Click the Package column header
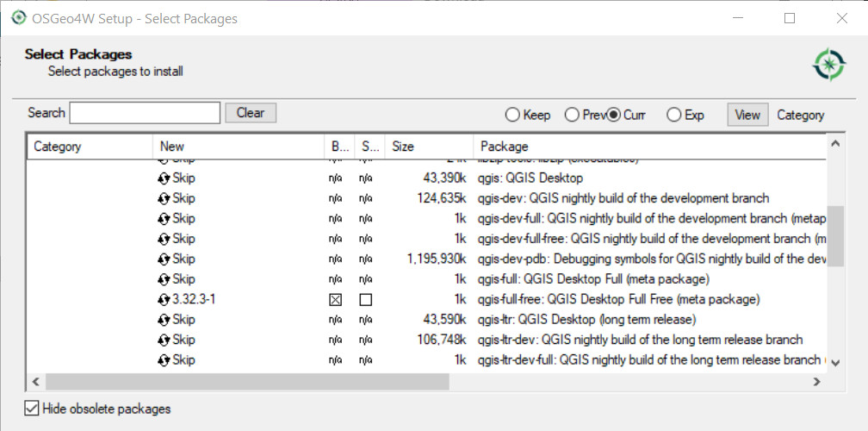Viewport: 868px width, 431px height. (x=650, y=147)
